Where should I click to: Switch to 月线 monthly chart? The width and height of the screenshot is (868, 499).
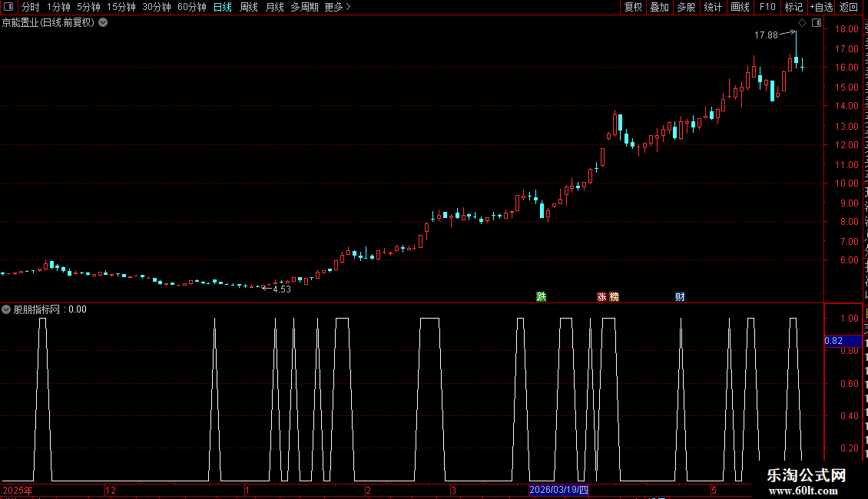274,7
